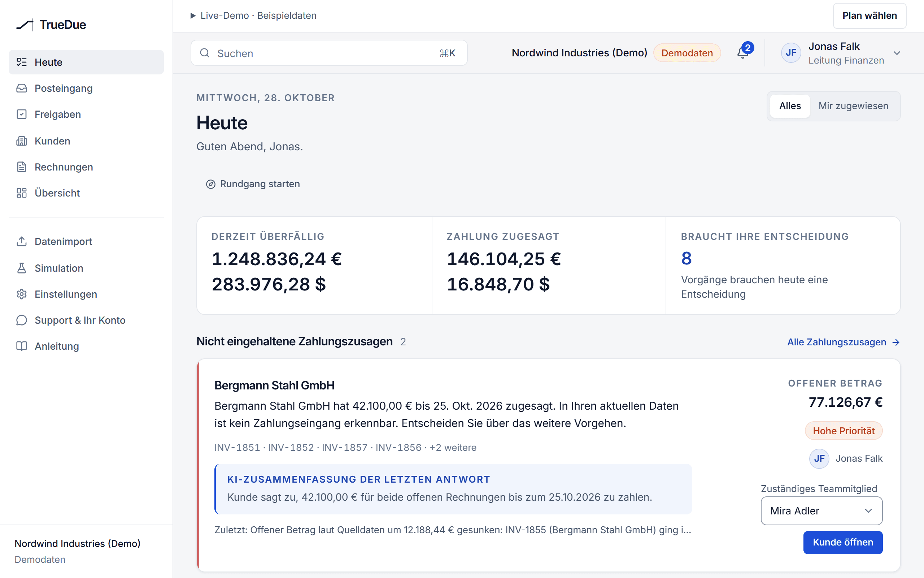Open Kunden via its building icon
Screen dimensions: 924x578
(x=22, y=141)
